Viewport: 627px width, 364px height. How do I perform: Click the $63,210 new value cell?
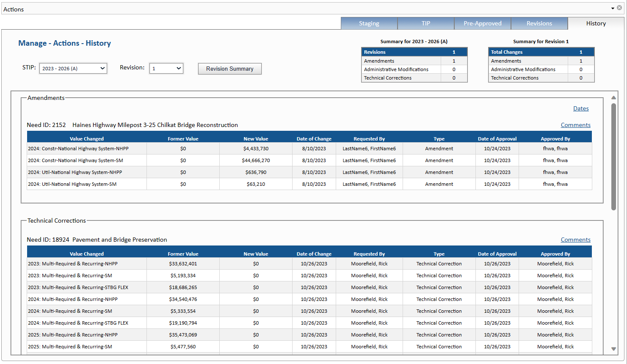coord(256,184)
